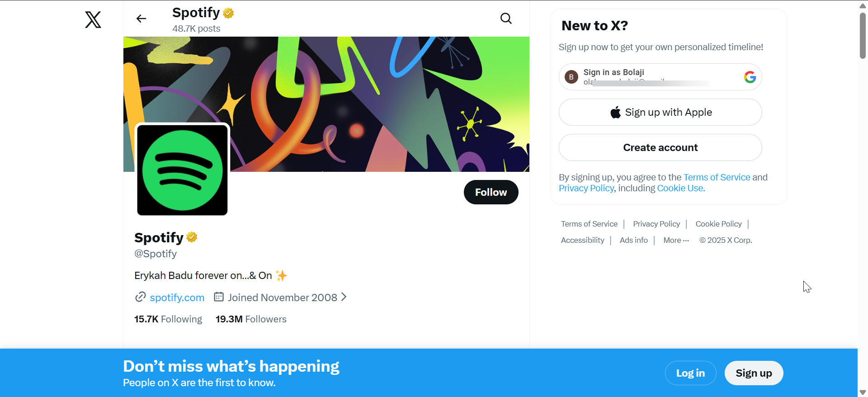View the 19.3M Followers list
The width and height of the screenshot is (868, 397).
coord(251,319)
